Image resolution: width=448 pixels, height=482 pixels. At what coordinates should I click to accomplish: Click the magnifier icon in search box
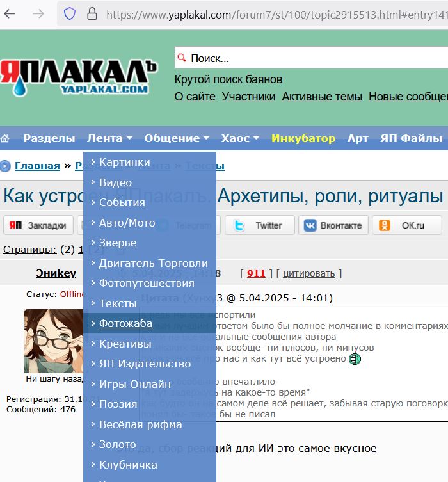point(182,58)
